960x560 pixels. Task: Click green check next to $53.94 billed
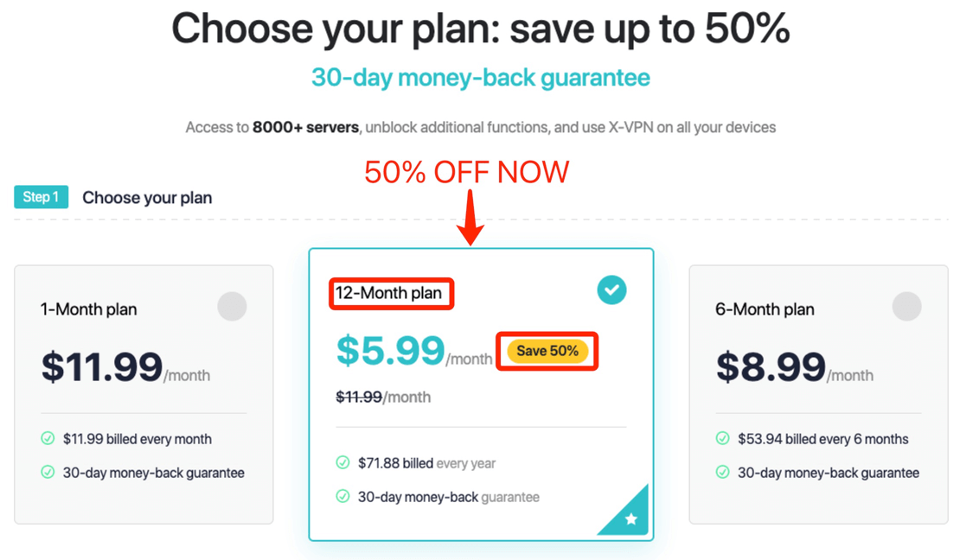coord(722,438)
